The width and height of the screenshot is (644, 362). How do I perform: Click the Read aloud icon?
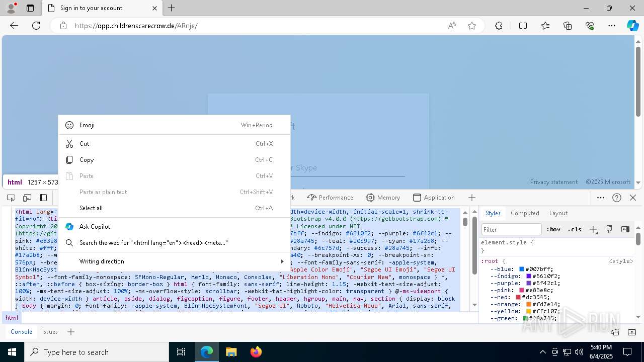click(x=452, y=26)
